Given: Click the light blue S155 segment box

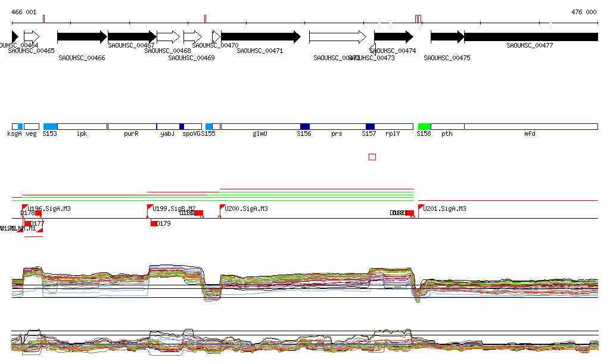Looking at the screenshot, I should pos(209,127).
